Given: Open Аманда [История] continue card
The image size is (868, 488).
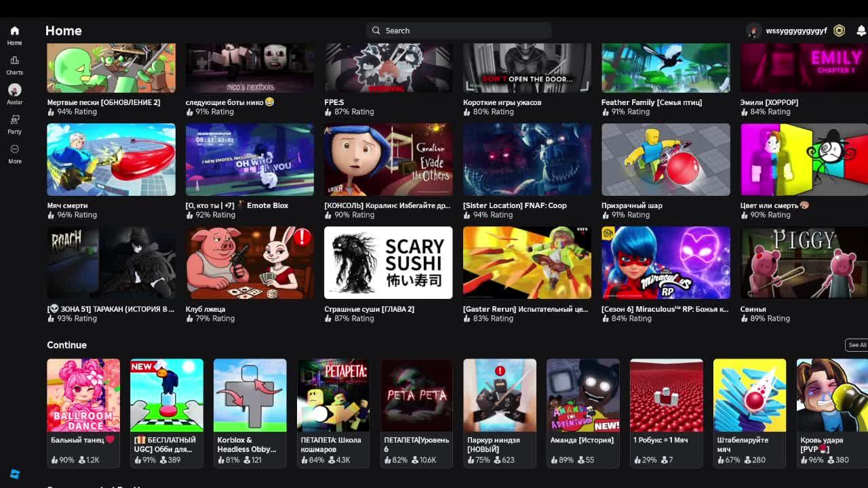Looking at the screenshot, I should click(x=583, y=413).
